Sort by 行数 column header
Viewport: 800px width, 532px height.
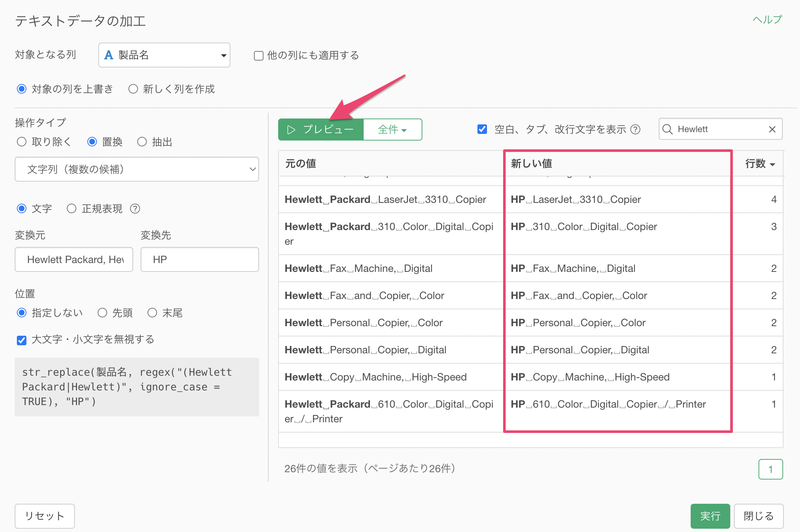click(x=760, y=164)
